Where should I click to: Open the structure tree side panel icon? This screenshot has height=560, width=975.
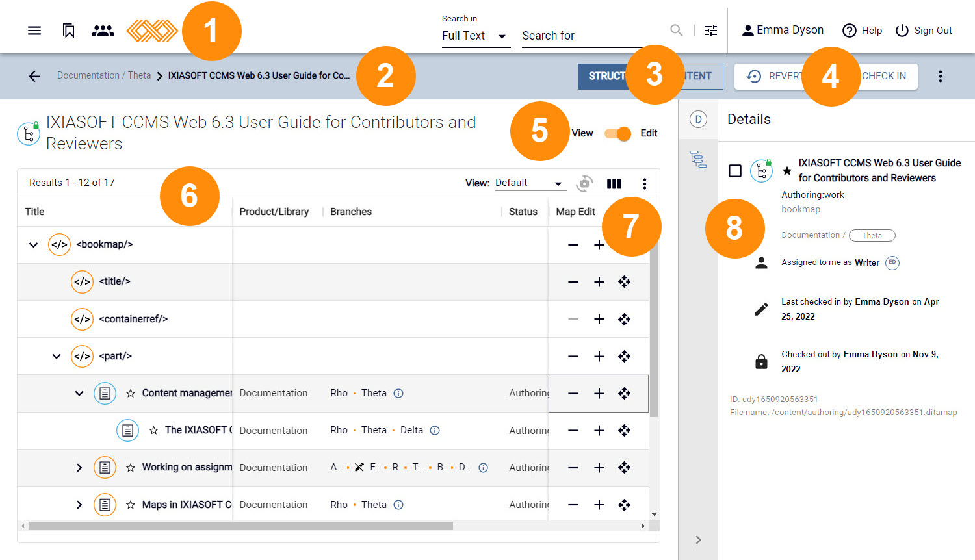click(x=698, y=159)
